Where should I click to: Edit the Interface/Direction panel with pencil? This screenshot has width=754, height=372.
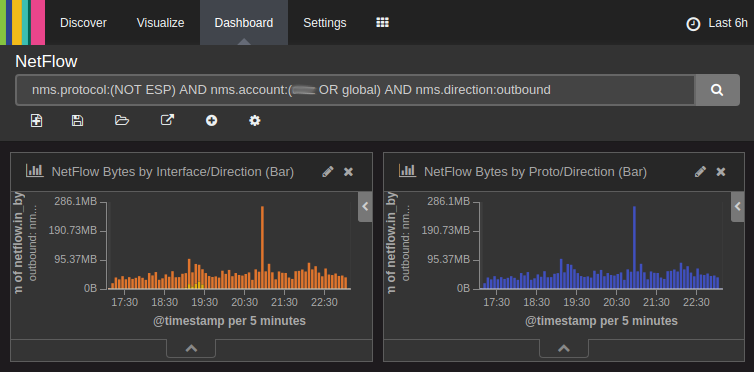click(328, 172)
